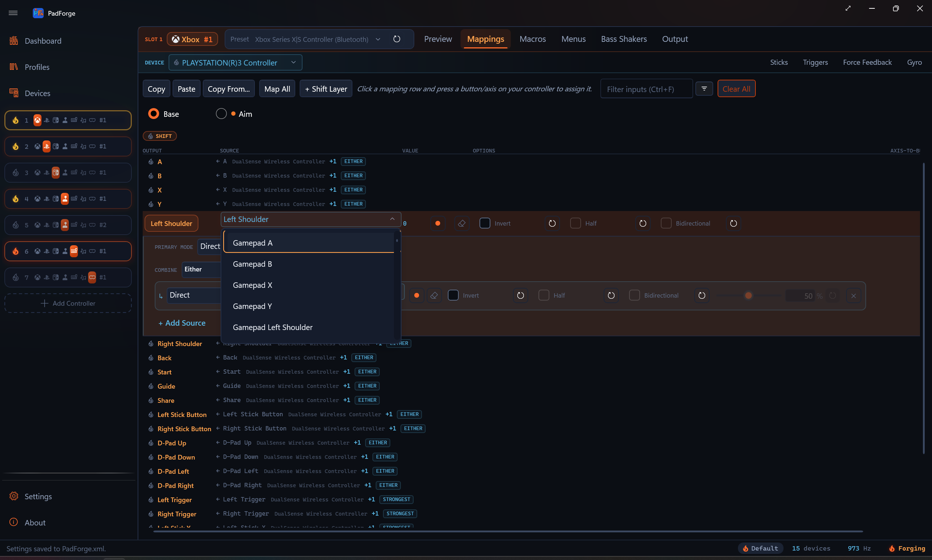Image resolution: width=932 pixels, height=560 pixels.
Task: Click the + Add Source link
Action: (x=182, y=323)
